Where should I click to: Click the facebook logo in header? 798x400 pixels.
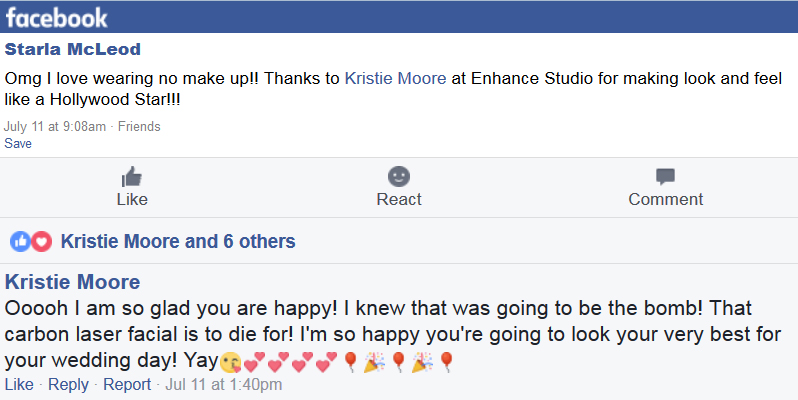[x=56, y=18]
